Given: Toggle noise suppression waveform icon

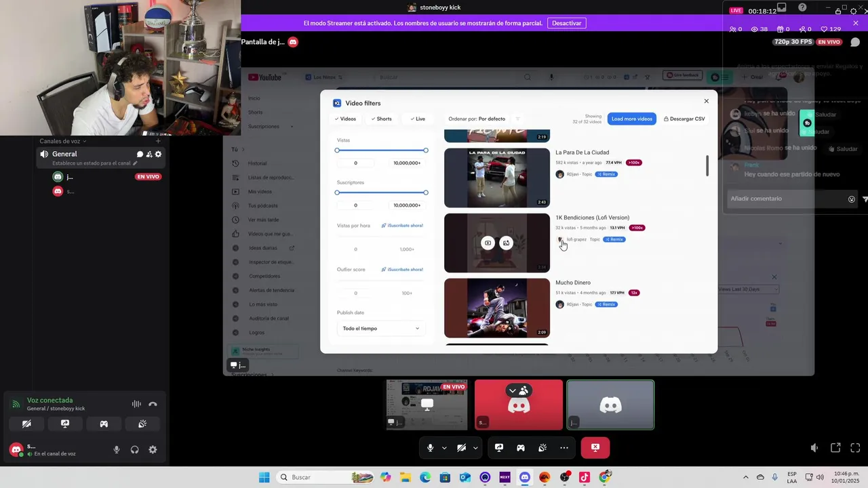Looking at the screenshot, I should tap(136, 404).
